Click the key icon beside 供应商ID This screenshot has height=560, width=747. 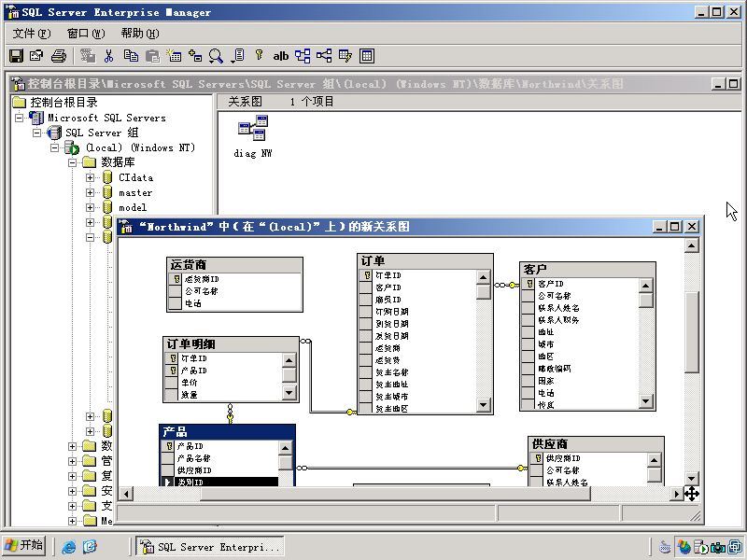click(x=538, y=458)
